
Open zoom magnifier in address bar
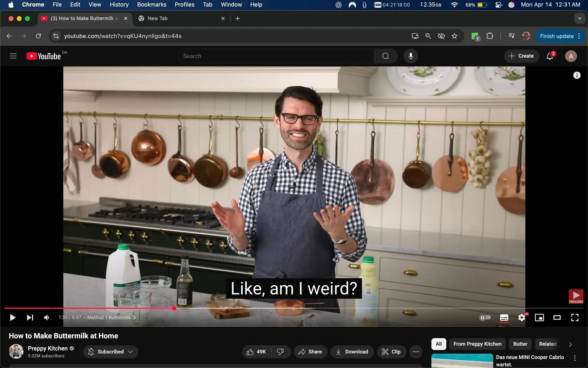click(x=428, y=36)
